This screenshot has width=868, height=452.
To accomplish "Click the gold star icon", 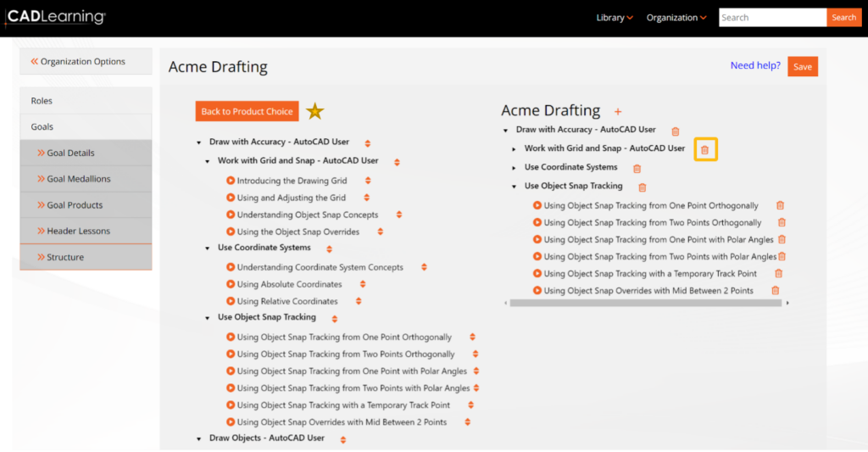I will [x=315, y=111].
